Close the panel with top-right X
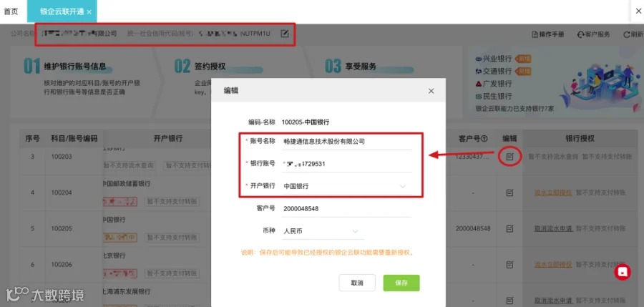This screenshot has height=307, width=644. pos(639,11)
